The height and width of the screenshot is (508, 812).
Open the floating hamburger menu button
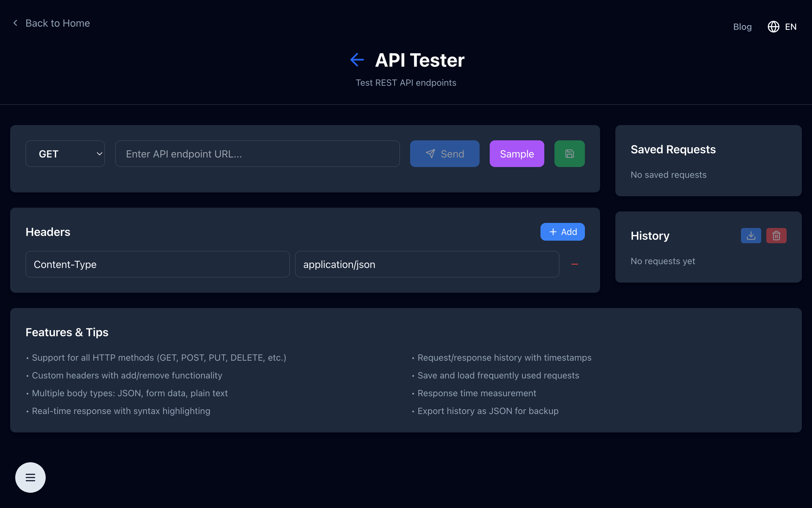coord(30,478)
